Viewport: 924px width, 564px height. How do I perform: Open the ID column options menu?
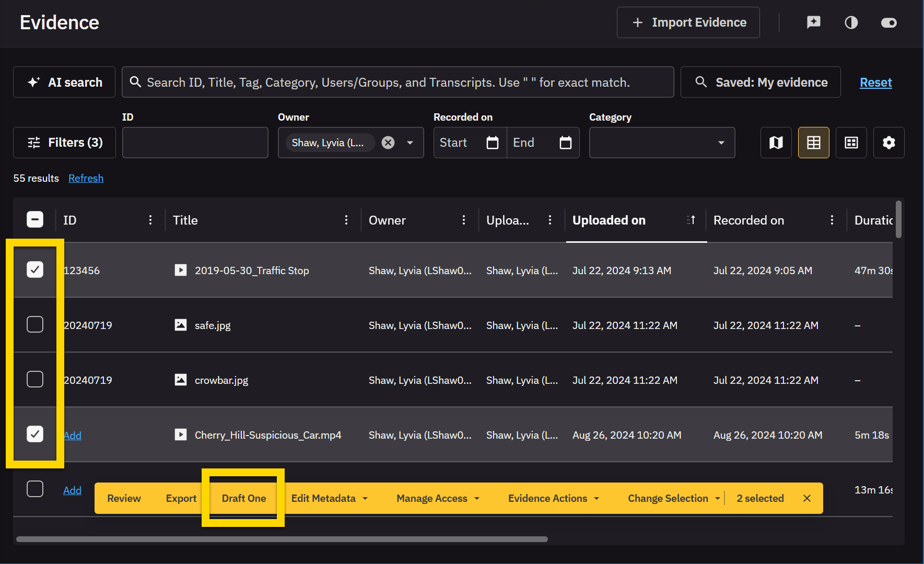click(150, 220)
